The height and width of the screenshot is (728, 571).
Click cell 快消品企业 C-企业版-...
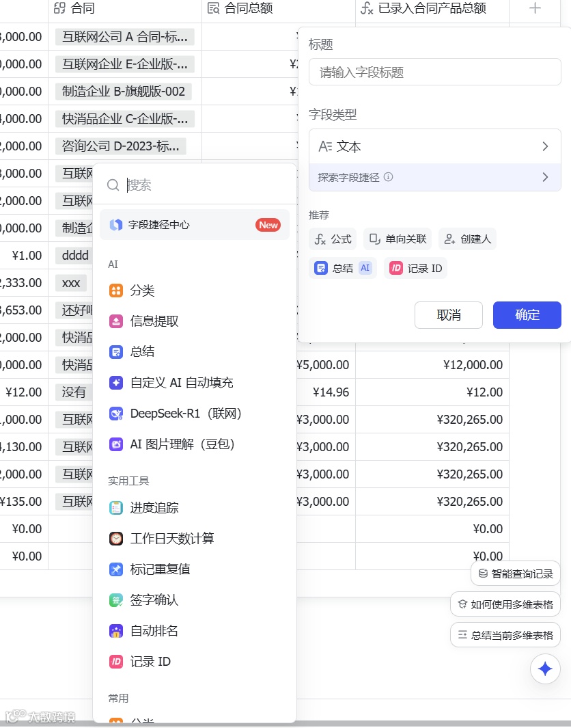(125, 119)
